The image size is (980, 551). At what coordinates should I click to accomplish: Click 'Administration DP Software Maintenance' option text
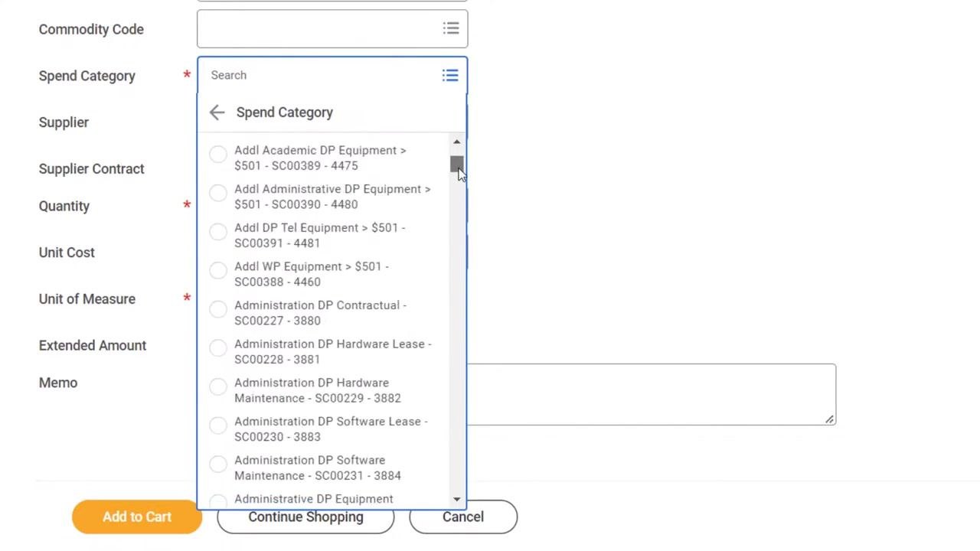click(318, 468)
